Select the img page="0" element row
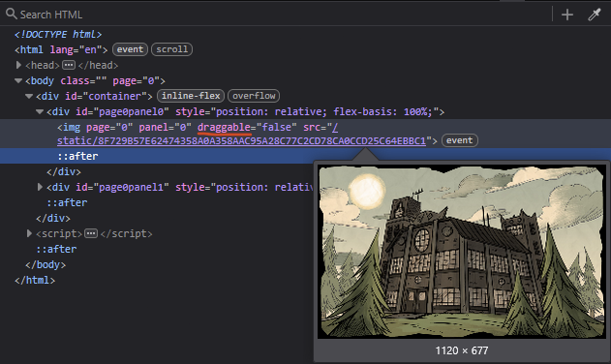The height and width of the screenshot is (364, 611). tap(306, 134)
